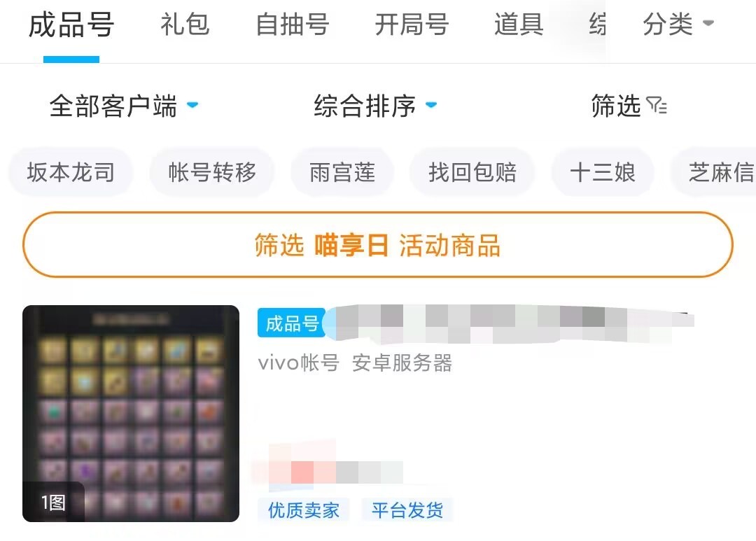Open the 全部客户端 client dropdown
Image resolution: width=756 pixels, height=541 pixels.
(x=124, y=106)
